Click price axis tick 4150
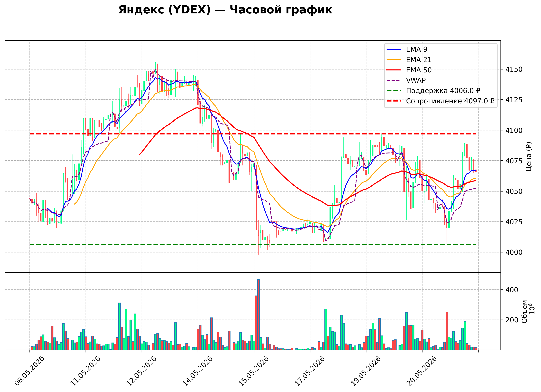The height and width of the screenshot is (392, 541). click(514, 69)
